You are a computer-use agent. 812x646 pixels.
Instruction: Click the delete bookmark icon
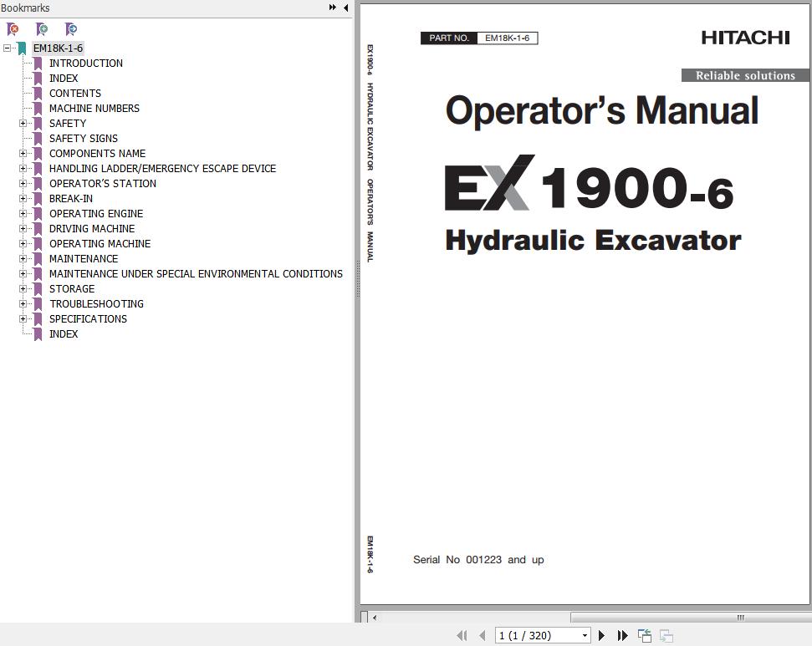pos(13,29)
